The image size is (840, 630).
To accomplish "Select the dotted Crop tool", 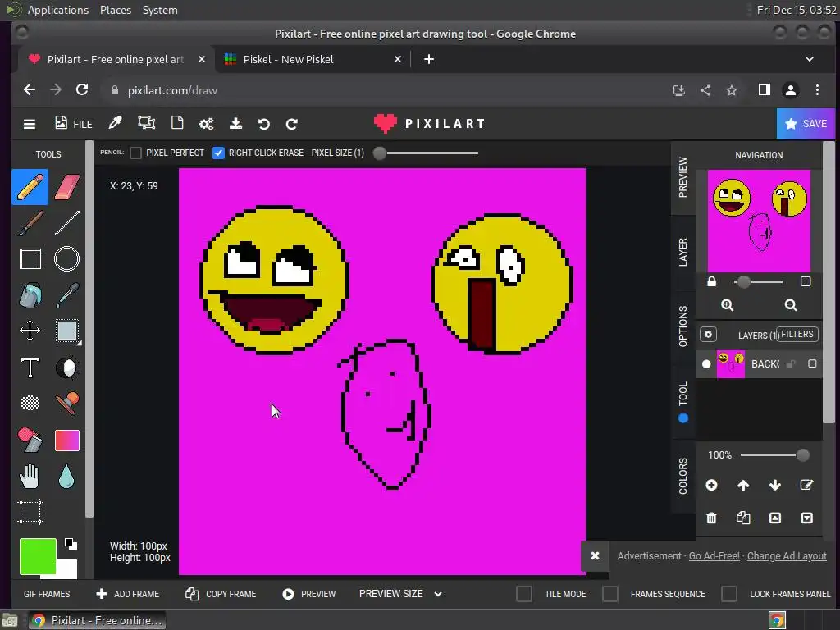I will pyautogui.click(x=30, y=512).
